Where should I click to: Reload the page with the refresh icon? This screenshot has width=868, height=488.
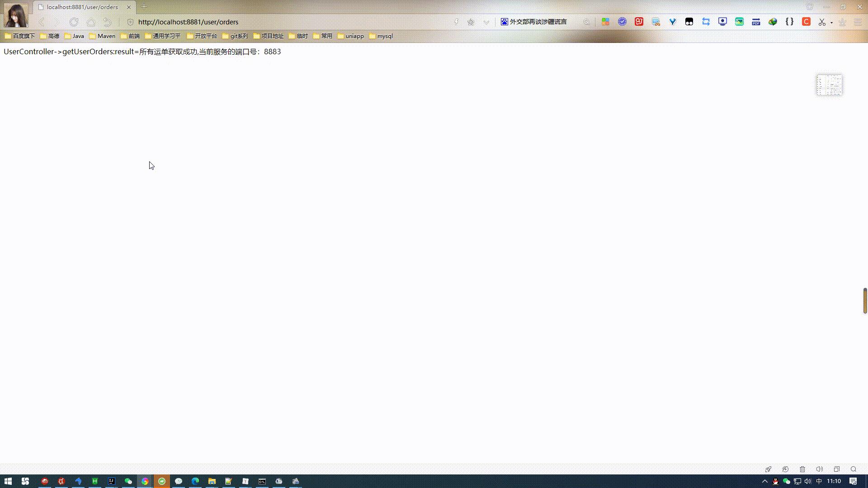pyautogui.click(x=74, y=22)
